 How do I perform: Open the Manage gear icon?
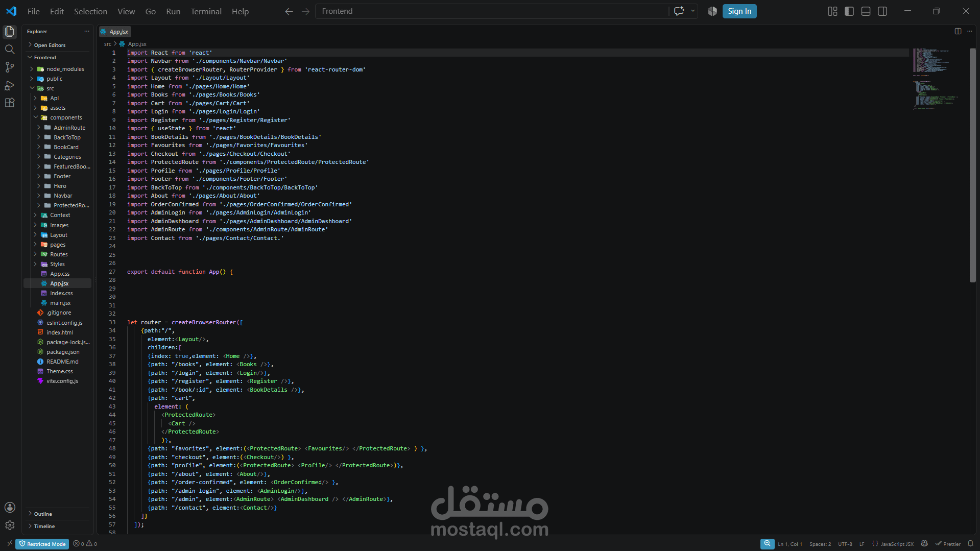(10, 525)
